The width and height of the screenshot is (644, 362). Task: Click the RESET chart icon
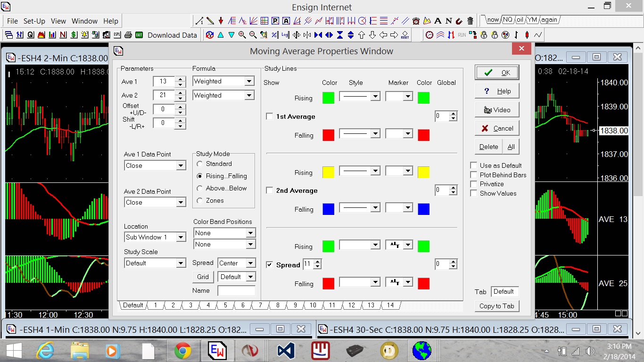(405, 35)
